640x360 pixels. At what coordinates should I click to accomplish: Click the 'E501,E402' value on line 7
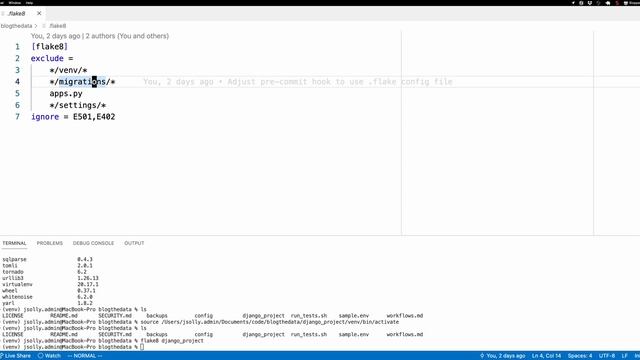click(x=94, y=117)
